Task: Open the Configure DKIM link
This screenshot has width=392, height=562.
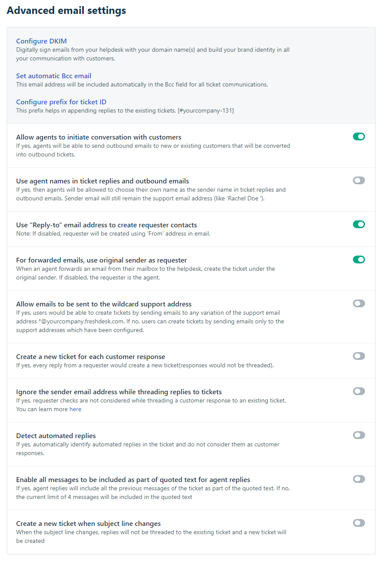Action: (41, 41)
